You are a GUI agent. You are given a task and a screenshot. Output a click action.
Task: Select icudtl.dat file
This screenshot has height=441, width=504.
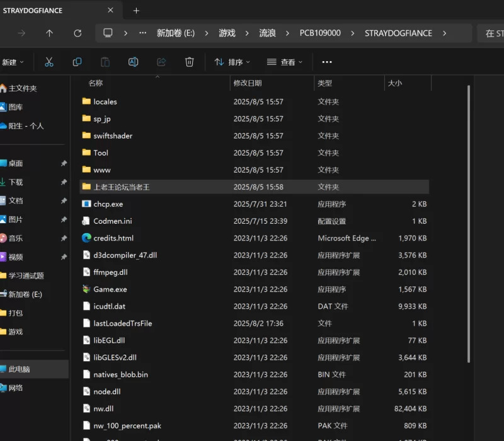click(x=254, y=306)
